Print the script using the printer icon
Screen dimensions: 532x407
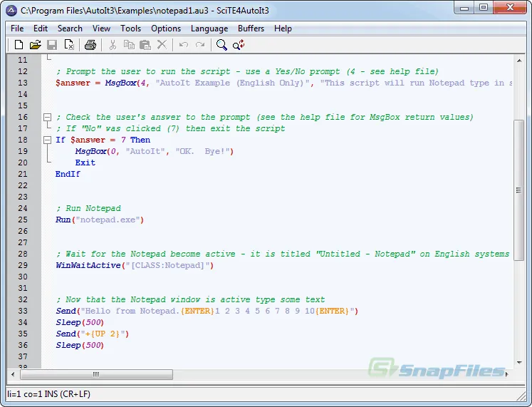tap(90, 44)
